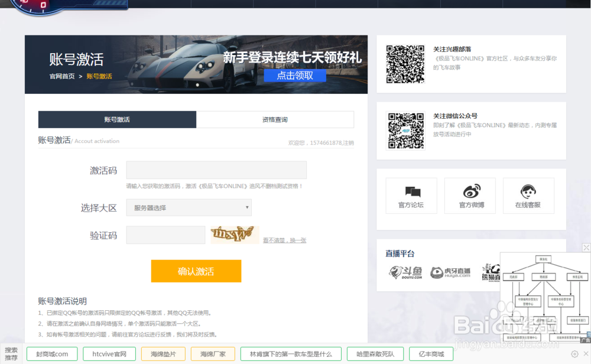The image size is (591, 364).
Task: Expand the 服务器选择 dropdown
Action: point(189,207)
